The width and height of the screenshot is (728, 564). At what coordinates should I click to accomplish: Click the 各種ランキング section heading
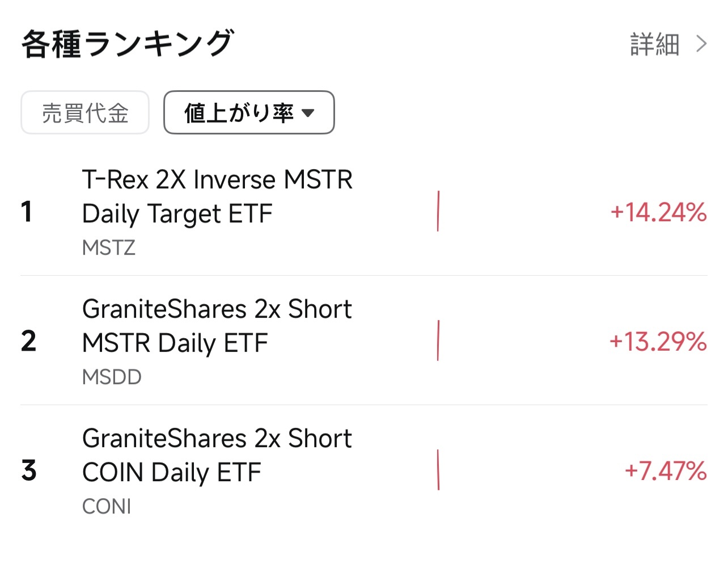(x=127, y=43)
